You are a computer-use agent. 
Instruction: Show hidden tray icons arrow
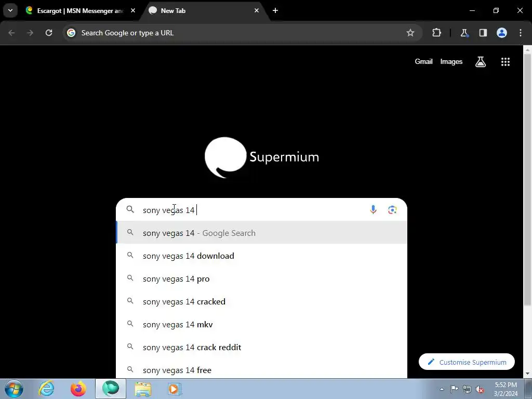pyautogui.click(x=442, y=389)
